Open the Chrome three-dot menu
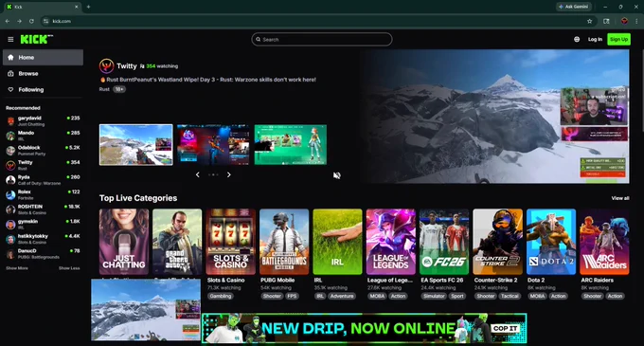Image resolution: width=644 pixels, height=346 pixels. click(636, 21)
